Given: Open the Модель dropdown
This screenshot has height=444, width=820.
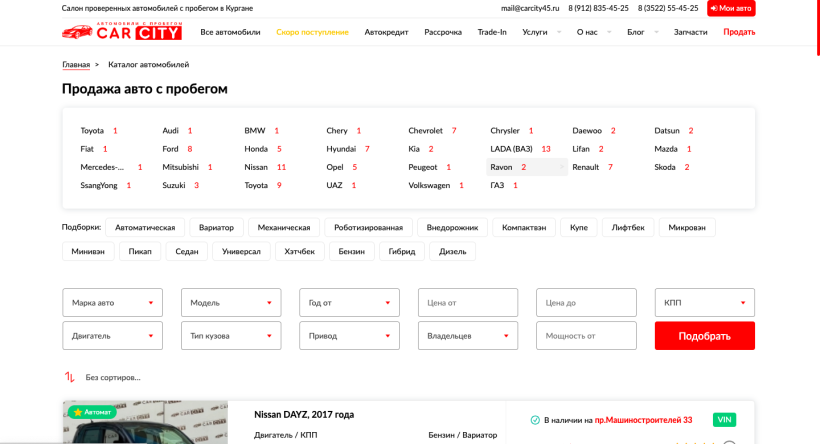Looking at the screenshot, I should 231,302.
